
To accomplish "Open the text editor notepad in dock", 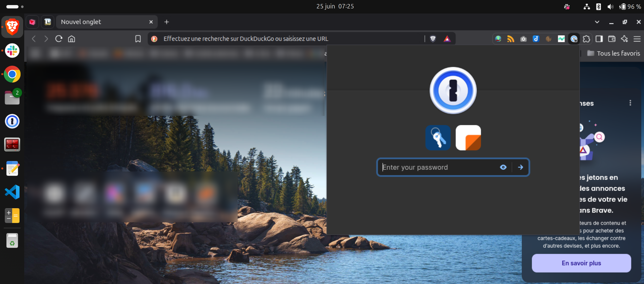I will tap(12, 168).
